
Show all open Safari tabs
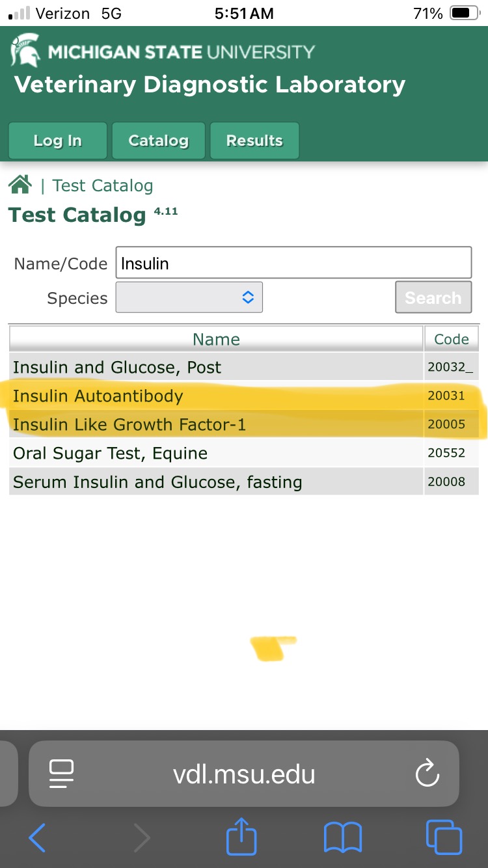444,837
